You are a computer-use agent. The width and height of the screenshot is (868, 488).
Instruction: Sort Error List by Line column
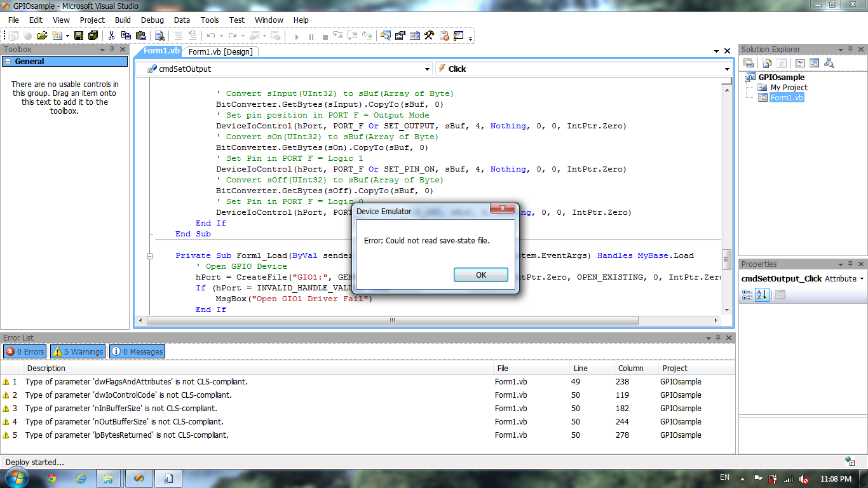coord(592,369)
